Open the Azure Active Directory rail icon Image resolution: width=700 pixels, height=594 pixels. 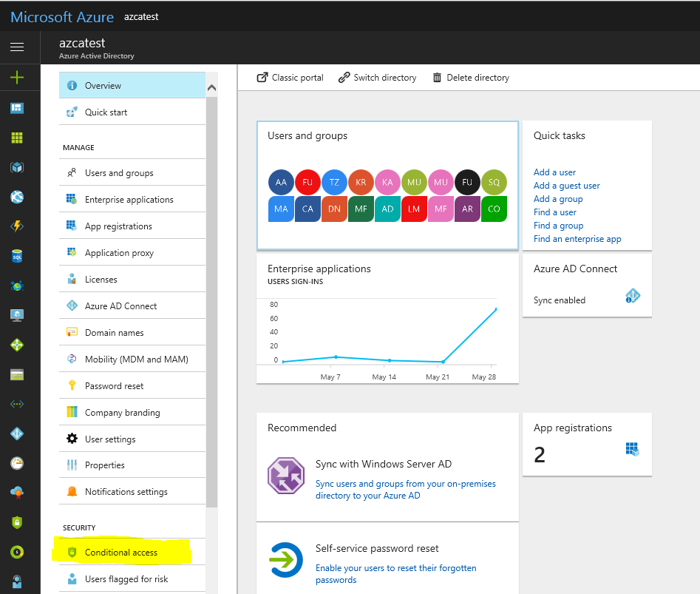[17, 433]
